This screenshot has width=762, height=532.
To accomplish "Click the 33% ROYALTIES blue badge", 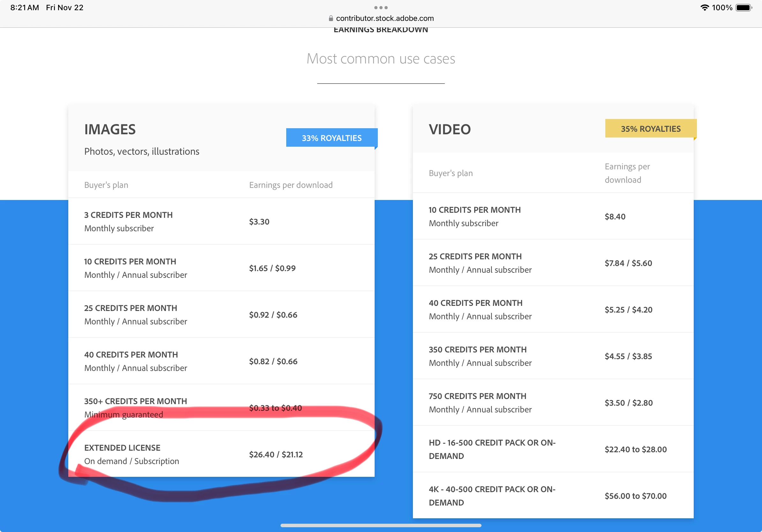I will (x=331, y=138).
